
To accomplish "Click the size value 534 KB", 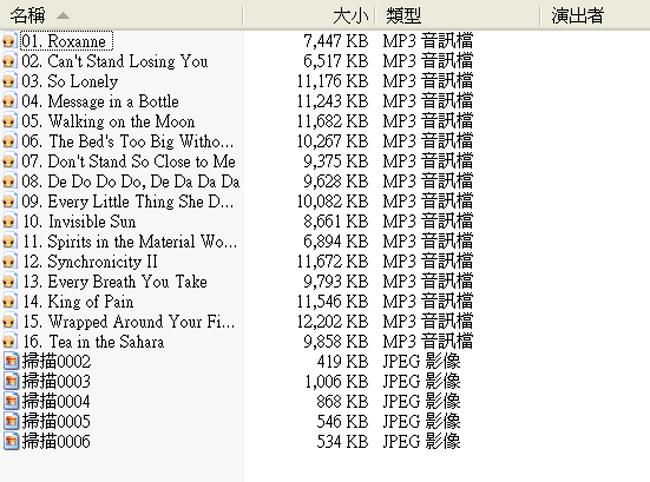I will pos(343,441).
